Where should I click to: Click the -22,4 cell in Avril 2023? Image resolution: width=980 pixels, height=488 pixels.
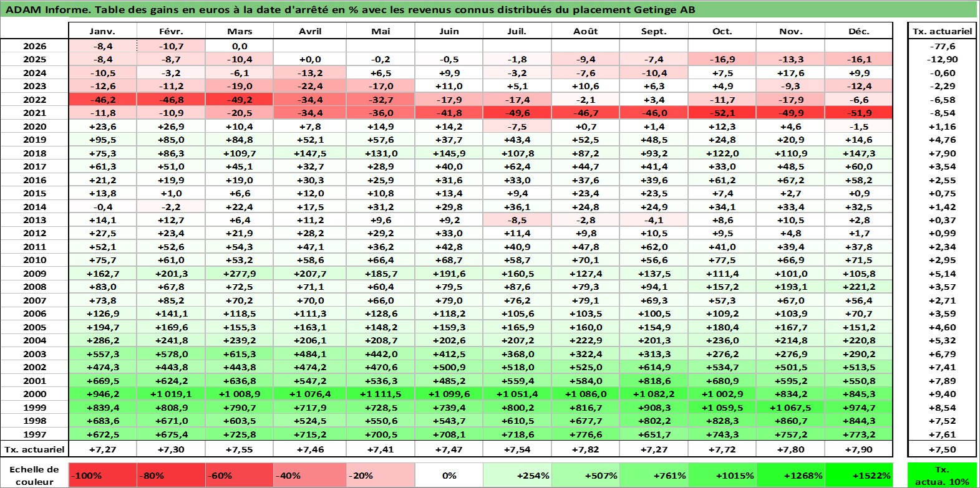310,86
